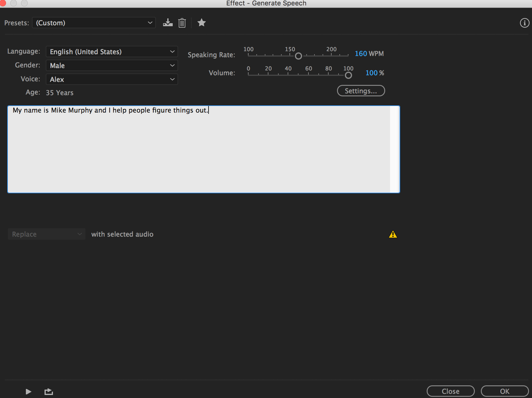
Task: Click the yellow warning triangle
Action: (x=393, y=234)
